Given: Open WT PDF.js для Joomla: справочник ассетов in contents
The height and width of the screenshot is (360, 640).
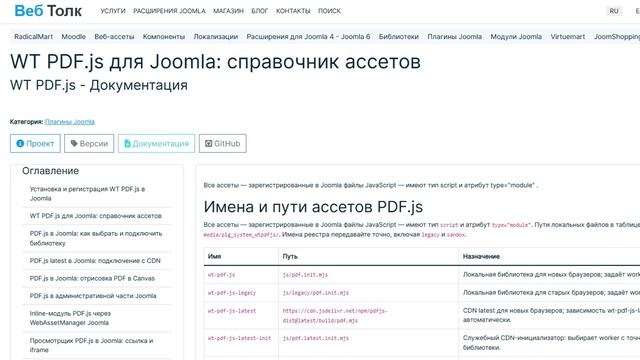Looking at the screenshot, I should pyautogui.click(x=96, y=216).
